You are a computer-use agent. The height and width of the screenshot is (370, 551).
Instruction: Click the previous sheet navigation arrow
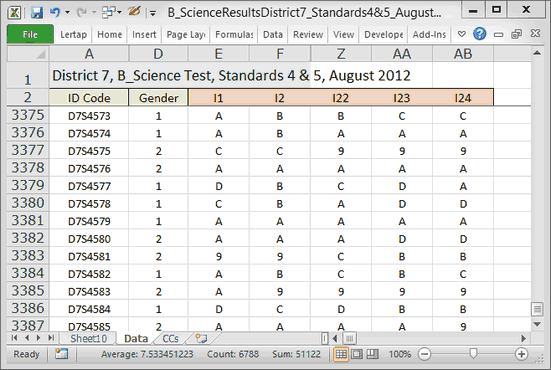tap(27, 338)
